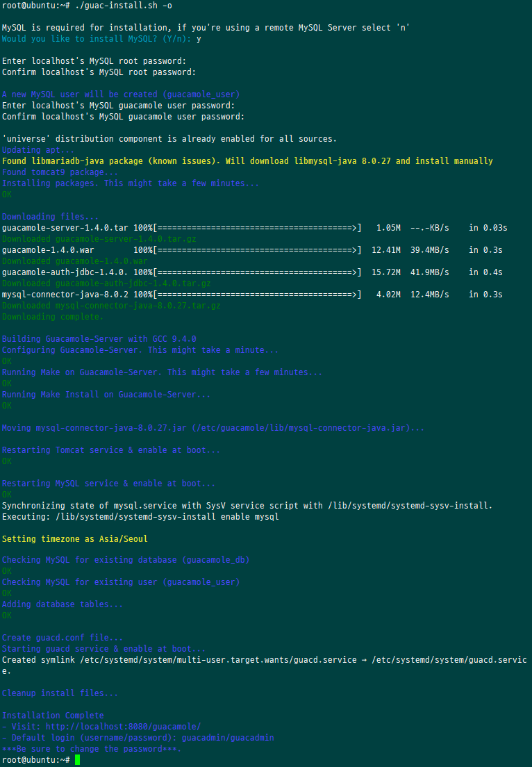Click "Restarting Tomcat service & enable at boot..." line
The image size is (532, 767).
point(111,450)
